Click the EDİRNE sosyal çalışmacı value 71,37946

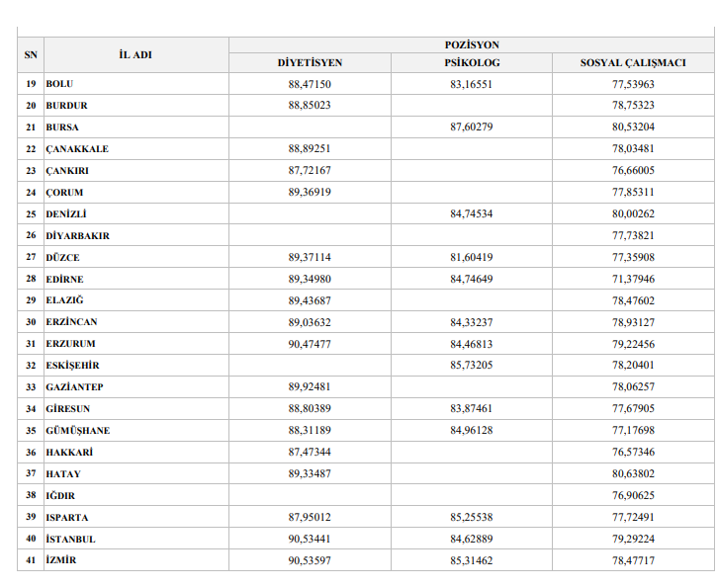pyautogui.click(x=633, y=279)
